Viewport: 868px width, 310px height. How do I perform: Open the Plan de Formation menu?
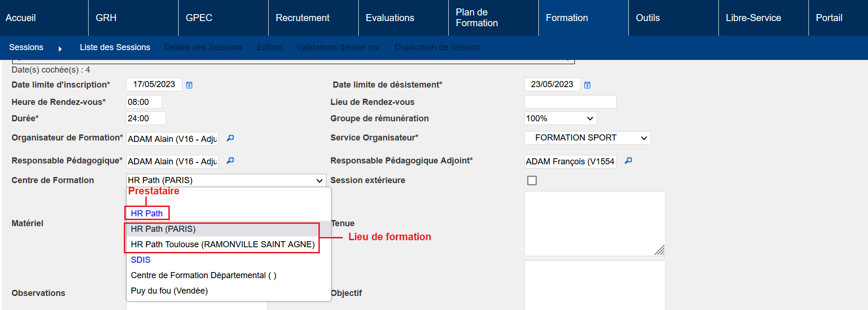(x=477, y=18)
